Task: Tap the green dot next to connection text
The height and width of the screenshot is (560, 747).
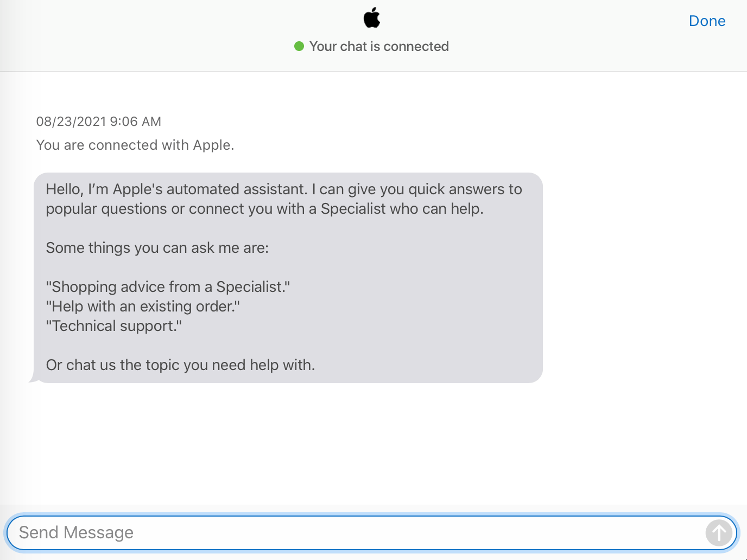Action: click(299, 47)
